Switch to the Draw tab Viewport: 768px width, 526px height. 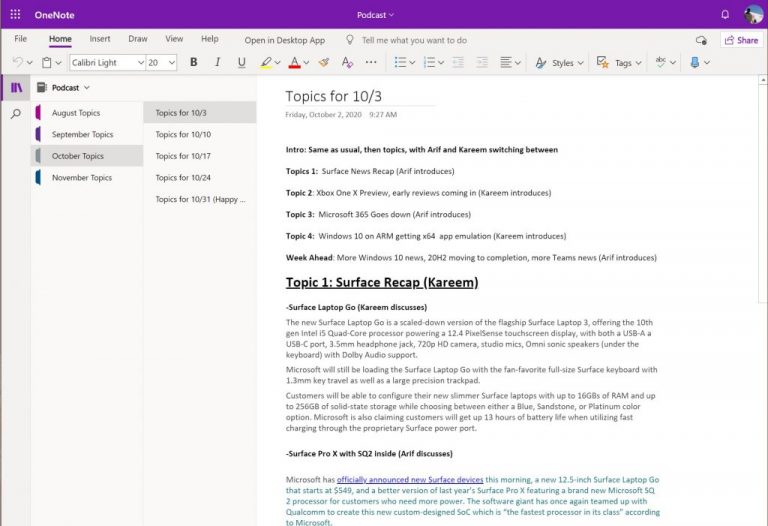(138, 39)
